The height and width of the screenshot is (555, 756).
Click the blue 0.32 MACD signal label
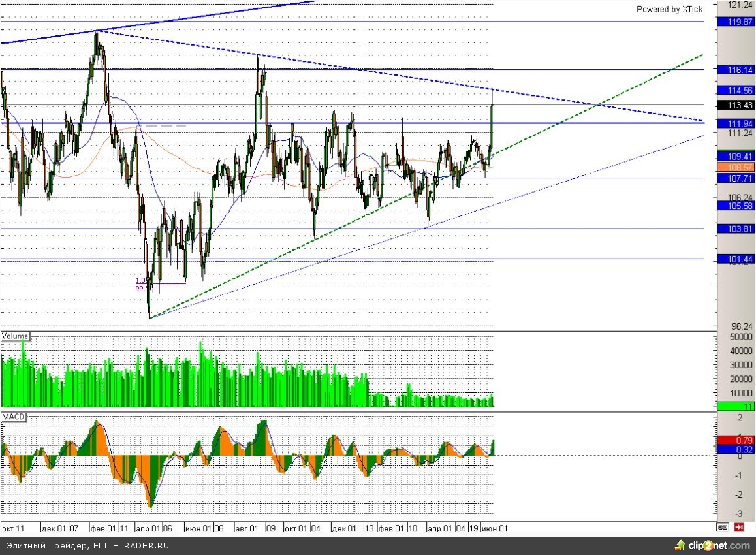coord(736,449)
